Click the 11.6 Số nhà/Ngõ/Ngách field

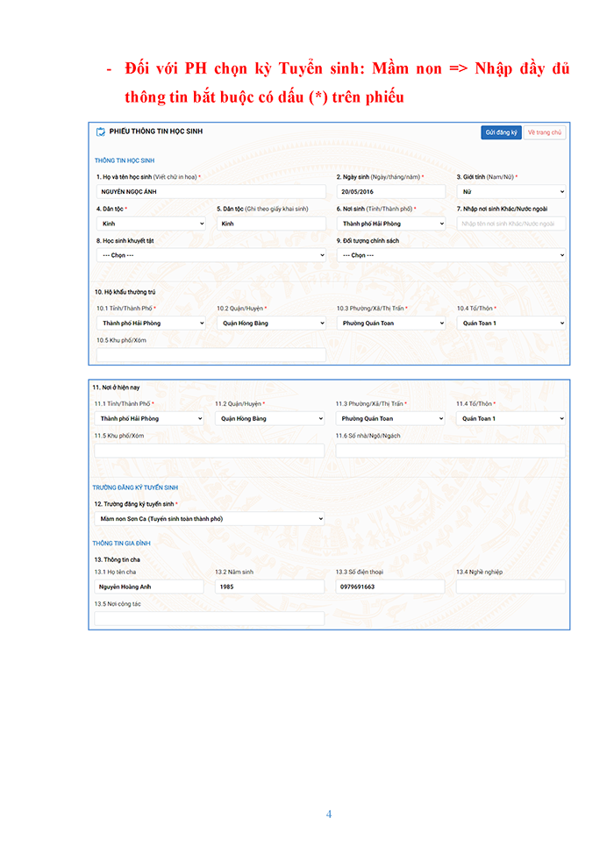pos(450,451)
